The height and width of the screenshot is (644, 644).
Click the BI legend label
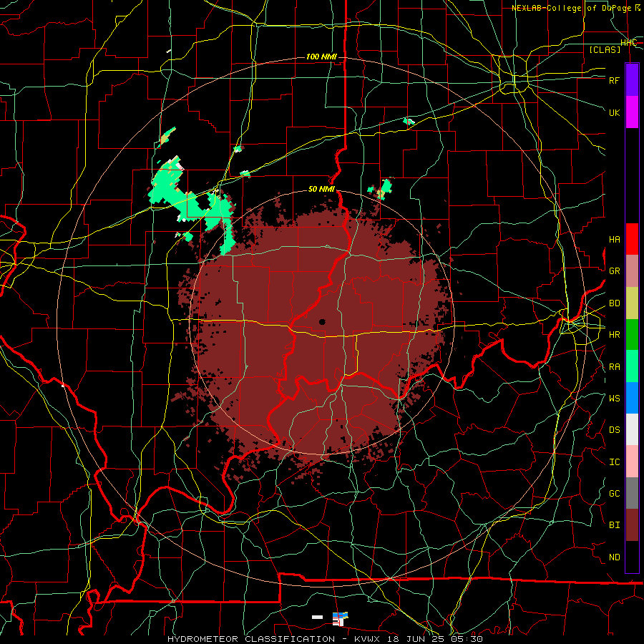point(615,525)
